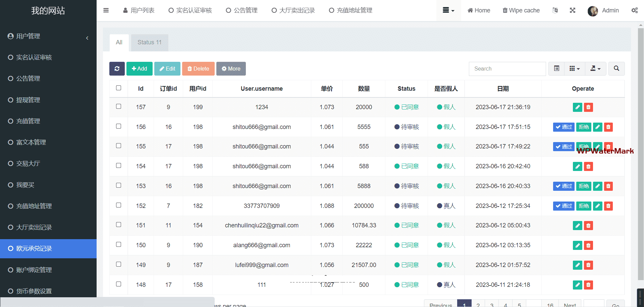Screen dimensions: 644x307
Task: Open the columns grid dropdown
Action: pyautogui.click(x=574, y=69)
